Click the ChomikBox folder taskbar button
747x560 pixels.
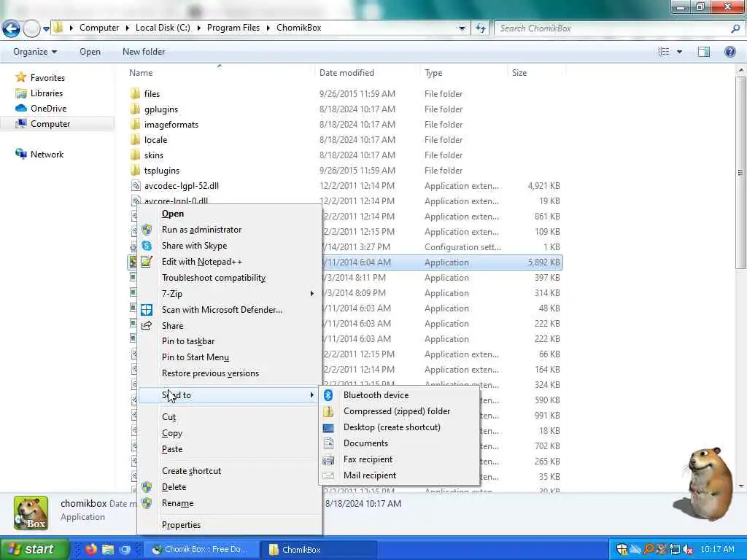[x=318, y=550]
